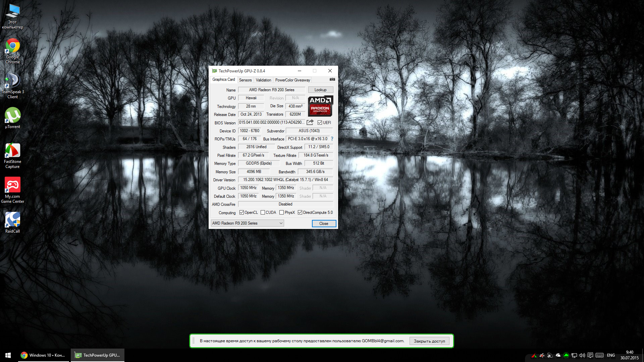Enable the PhysX checkbox
This screenshot has height=362, width=644.
(x=282, y=213)
